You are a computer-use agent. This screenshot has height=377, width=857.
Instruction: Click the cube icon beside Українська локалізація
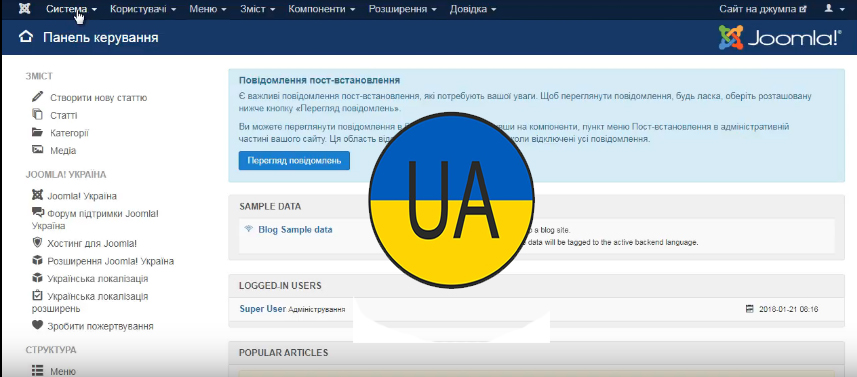point(37,277)
